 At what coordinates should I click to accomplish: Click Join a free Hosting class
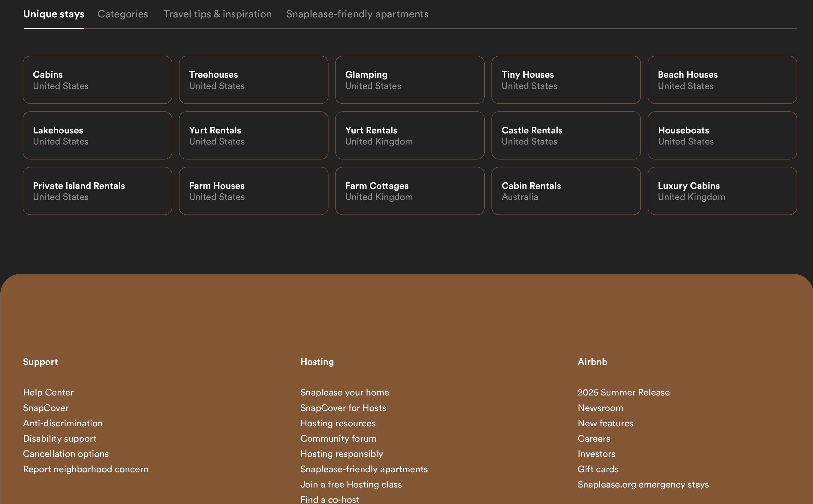(x=351, y=484)
